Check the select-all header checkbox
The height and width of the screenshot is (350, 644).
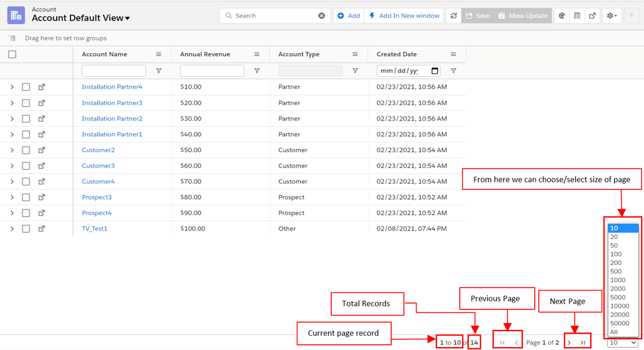point(13,54)
